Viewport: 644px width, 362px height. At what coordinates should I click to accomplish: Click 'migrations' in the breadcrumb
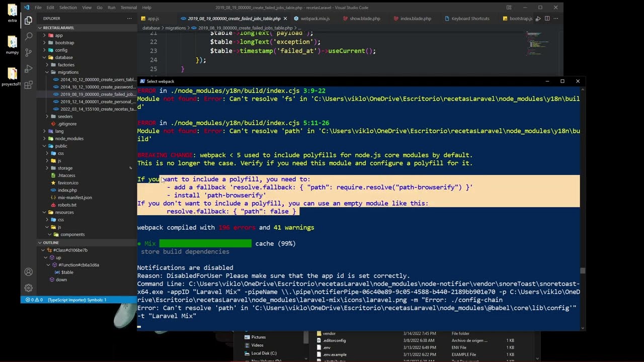click(176, 28)
